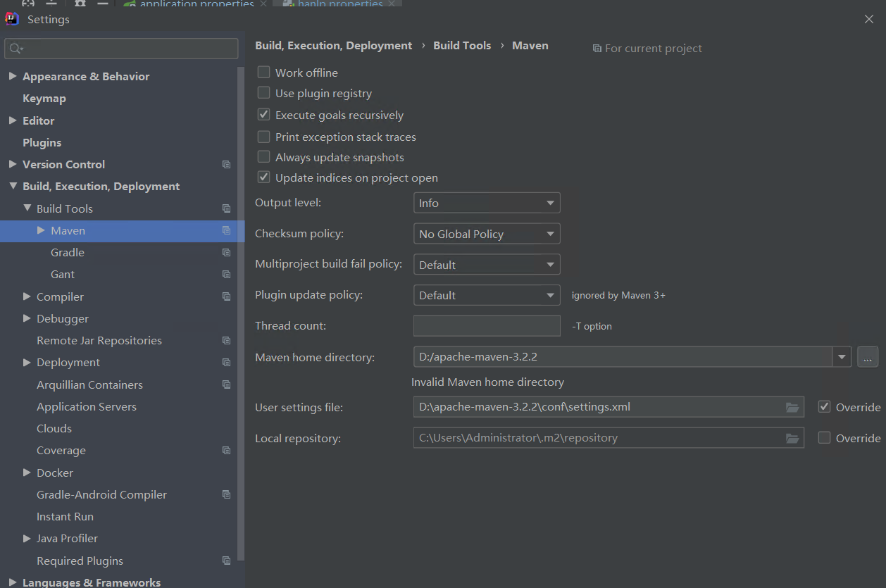Click the project-level icon beside Compiler
This screenshot has width=886, height=588.
coord(226,297)
